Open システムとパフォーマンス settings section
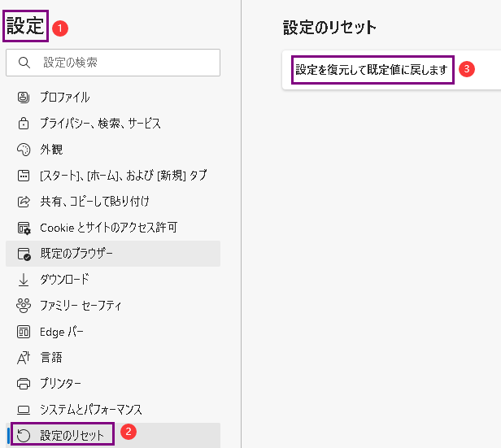Image resolution: width=501 pixels, height=448 pixels. coord(91,409)
